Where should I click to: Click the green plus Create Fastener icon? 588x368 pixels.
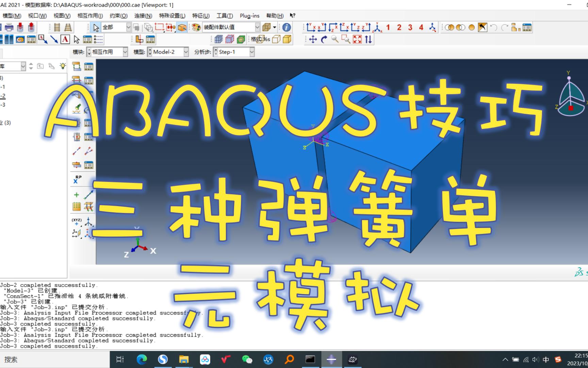[77, 195]
